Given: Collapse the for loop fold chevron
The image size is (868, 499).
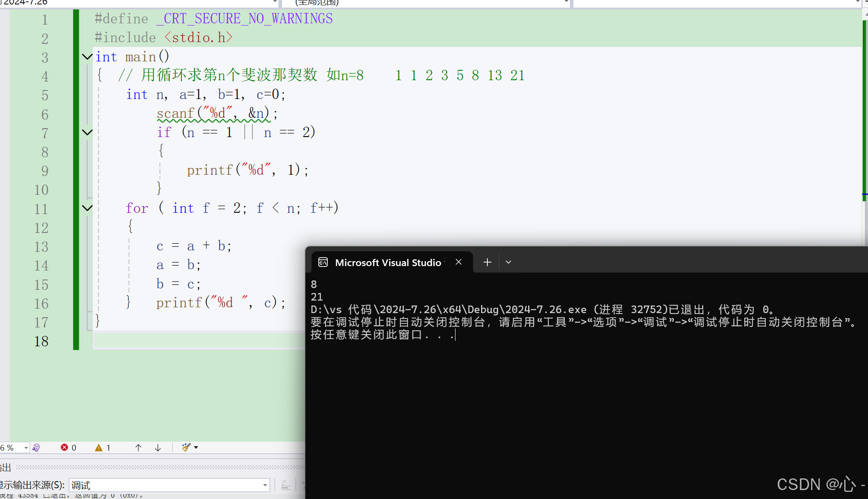Looking at the screenshot, I should (x=87, y=208).
